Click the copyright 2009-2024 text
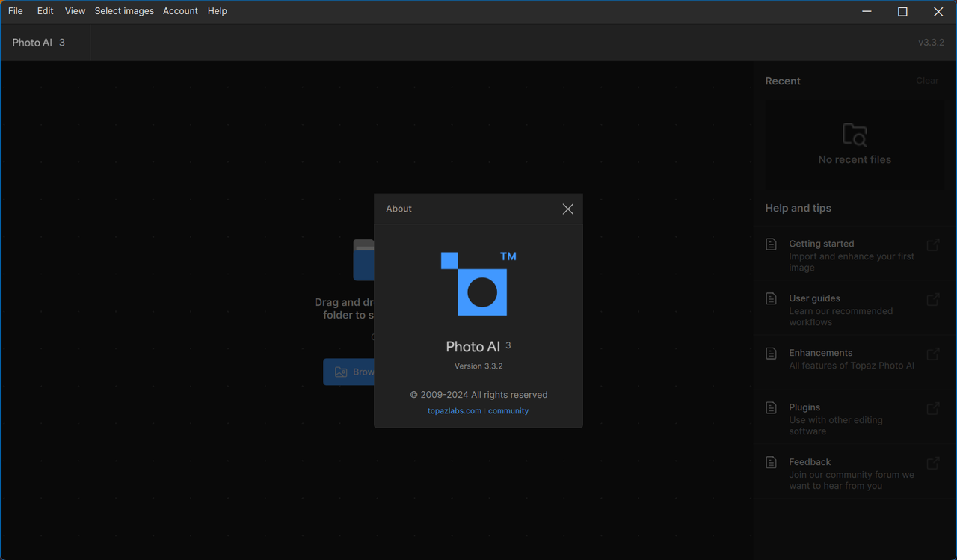 point(478,395)
